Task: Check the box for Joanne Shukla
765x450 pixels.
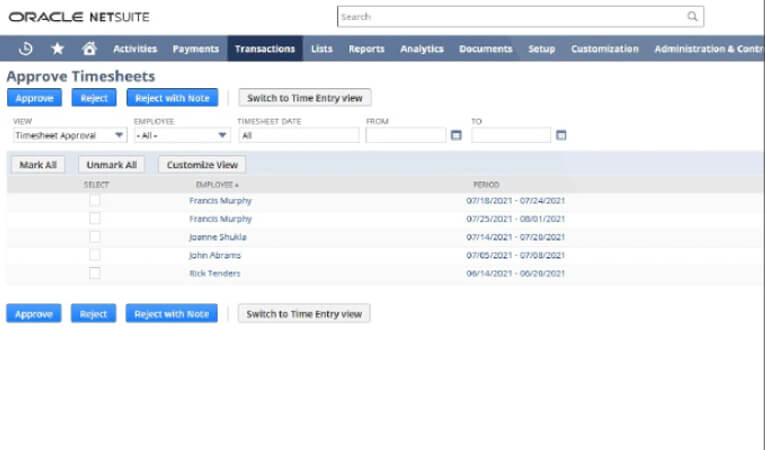Action: point(95,237)
